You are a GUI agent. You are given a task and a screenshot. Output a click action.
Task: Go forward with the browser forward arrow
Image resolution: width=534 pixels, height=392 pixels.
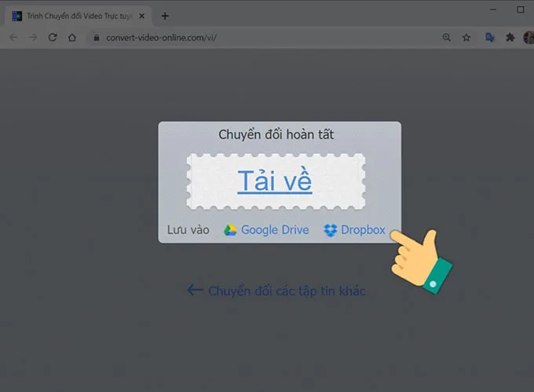coord(33,37)
